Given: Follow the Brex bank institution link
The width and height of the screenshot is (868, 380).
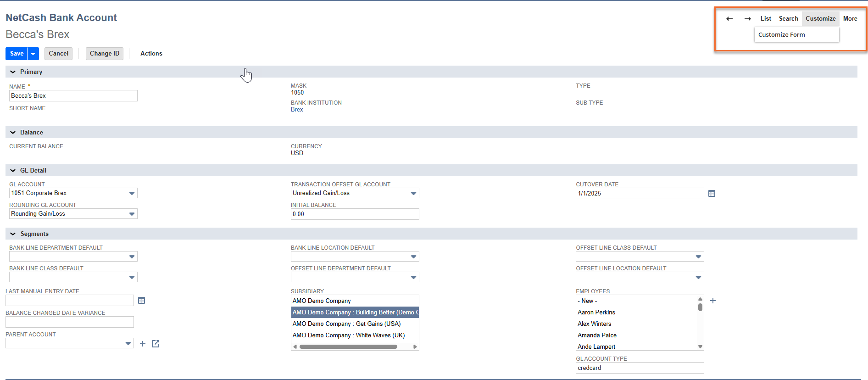Looking at the screenshot, I should [x=297, y=110].
